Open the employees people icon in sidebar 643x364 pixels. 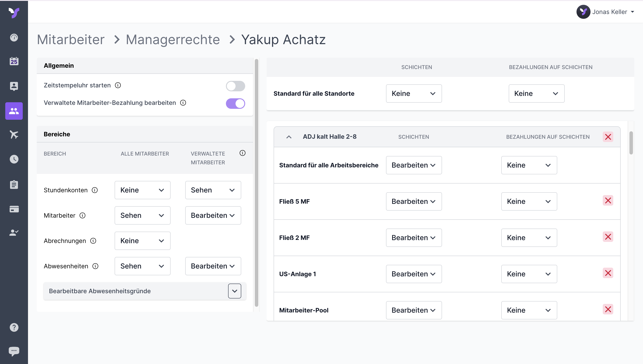[14, 111]
